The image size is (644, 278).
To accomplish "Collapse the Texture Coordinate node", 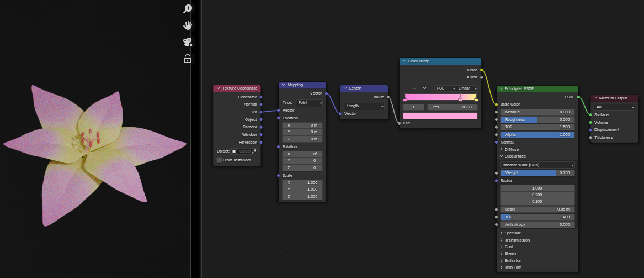I will point(217,88).
